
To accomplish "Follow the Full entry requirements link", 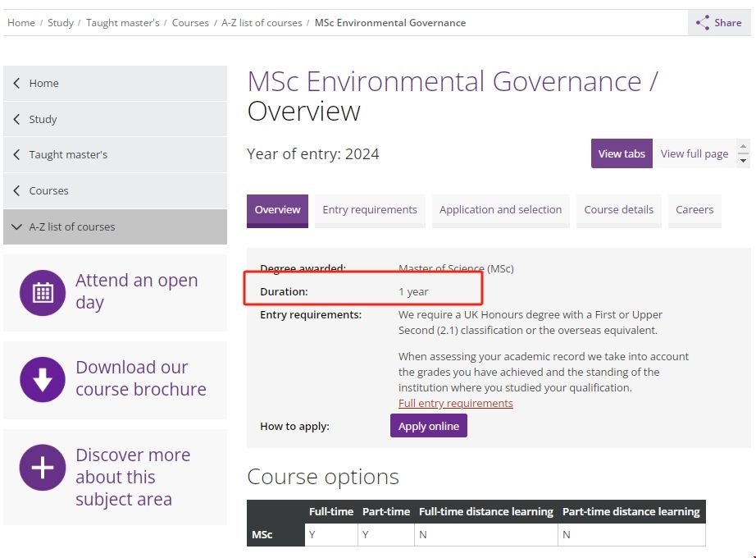I will (x=455, y=404).
